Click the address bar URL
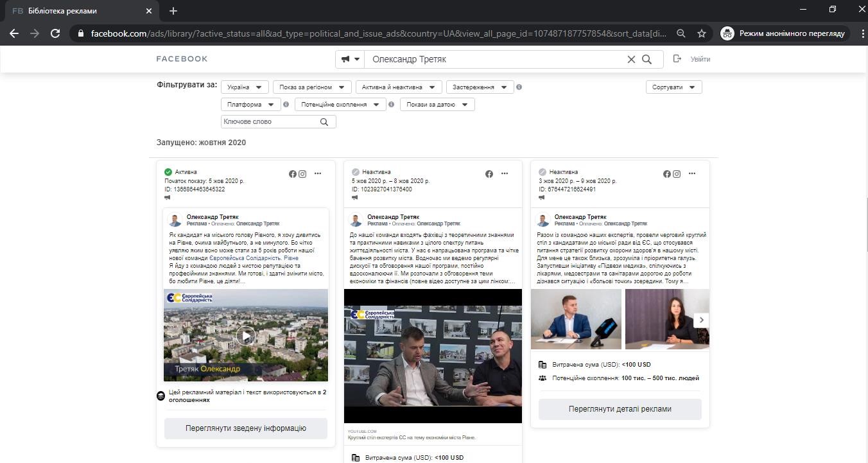Image resolution: width=868 pixels, height=463 pixels. (379, 33)
